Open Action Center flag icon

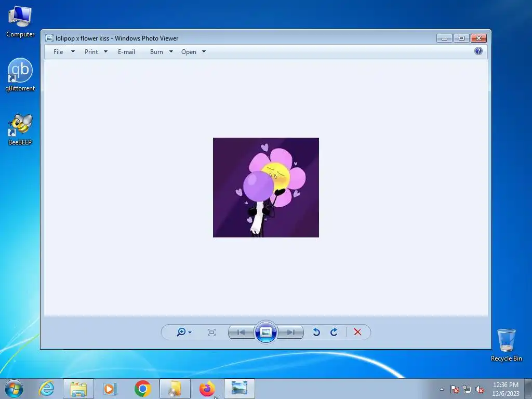455,389
